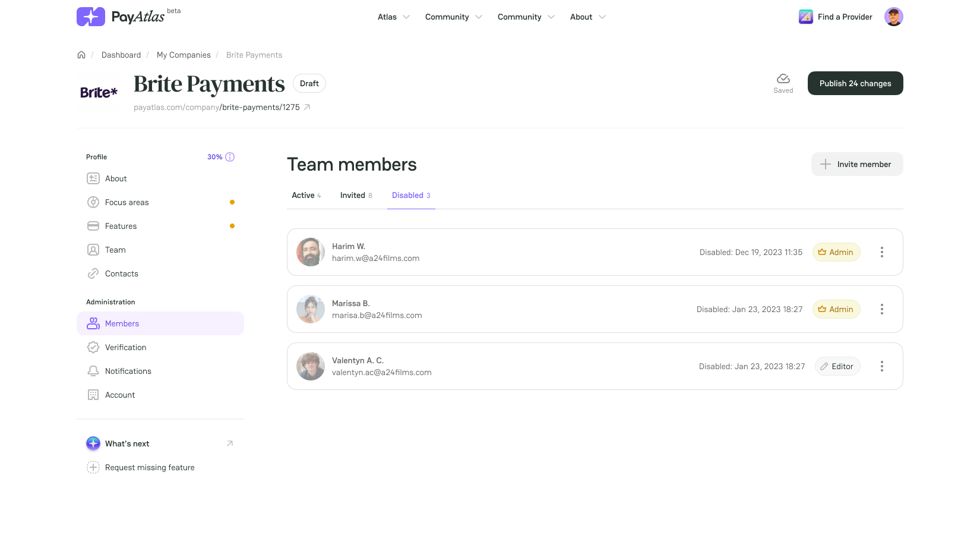Viewport: 980px width, 535px height.
Task: Open the user profile avatar
Action: 894,17
